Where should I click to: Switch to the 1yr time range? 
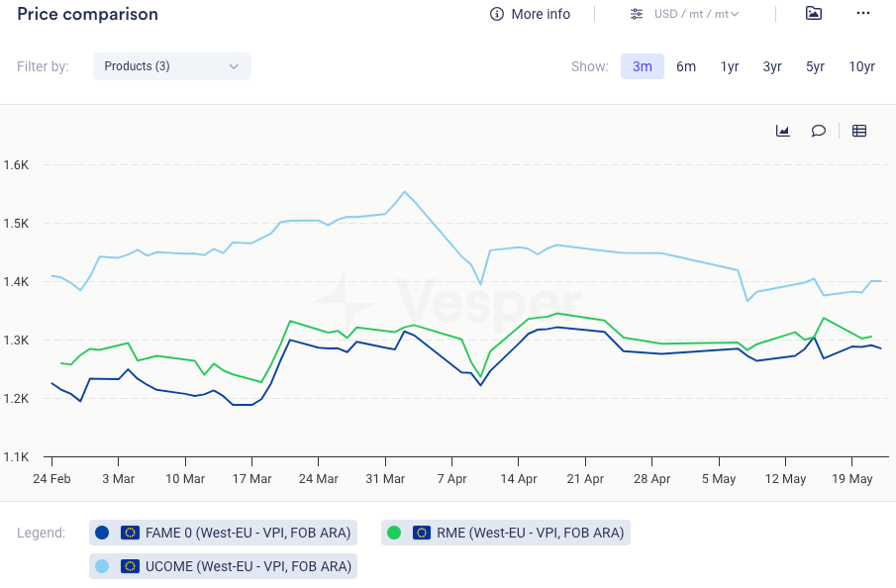pyautogui.click(x=730, y=66)
